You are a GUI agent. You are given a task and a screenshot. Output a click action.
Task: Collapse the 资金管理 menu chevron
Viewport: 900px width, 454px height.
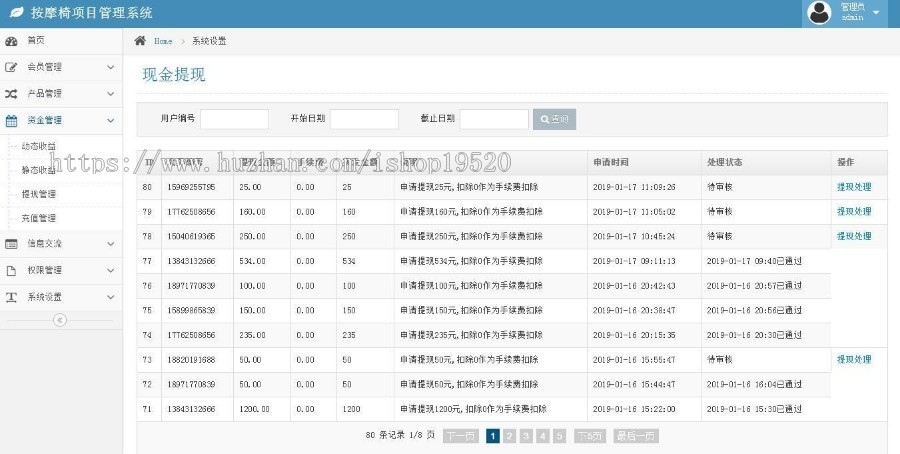tap(111, 121)
